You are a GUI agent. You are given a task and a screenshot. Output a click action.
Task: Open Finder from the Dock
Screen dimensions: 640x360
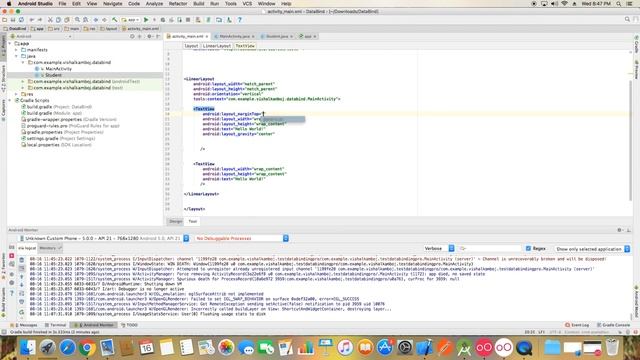pos(28,348)
